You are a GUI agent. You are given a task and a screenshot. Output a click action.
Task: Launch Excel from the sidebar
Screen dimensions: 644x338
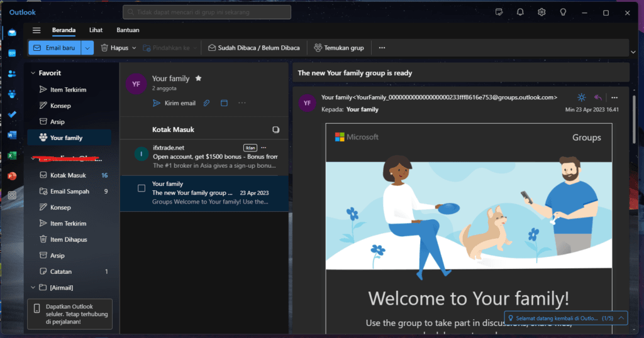click(x=12, y=155)
